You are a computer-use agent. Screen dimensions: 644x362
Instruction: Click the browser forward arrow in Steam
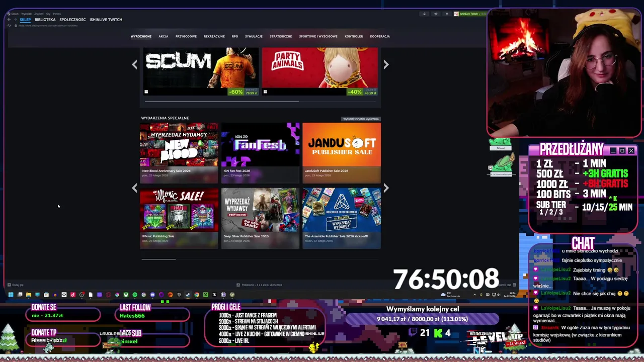15,20
